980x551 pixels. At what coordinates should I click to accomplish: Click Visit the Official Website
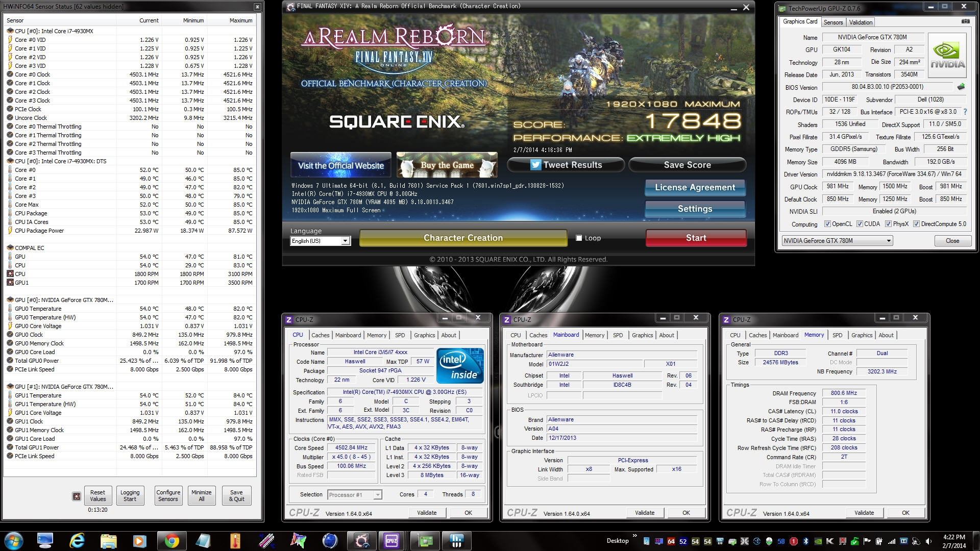(x=341, y=165)
